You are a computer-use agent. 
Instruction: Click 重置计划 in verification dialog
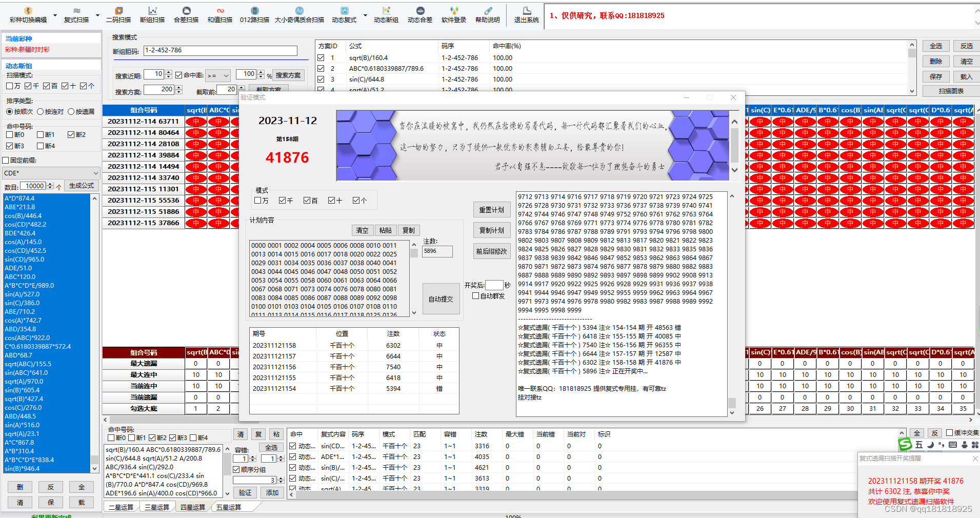(x=492, y=210)
